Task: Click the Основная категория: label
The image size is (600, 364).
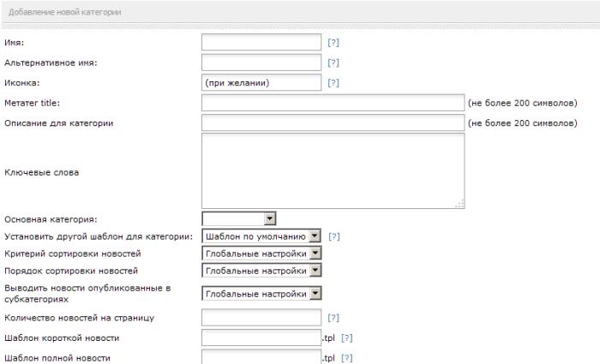Action: click(x=51, y=220)
